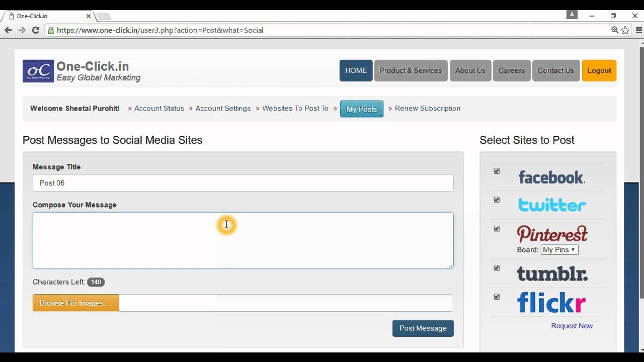This screenshot has height=362, width=644.
Task: Click the browser address bar URL
Action: [x=160, y=30]
